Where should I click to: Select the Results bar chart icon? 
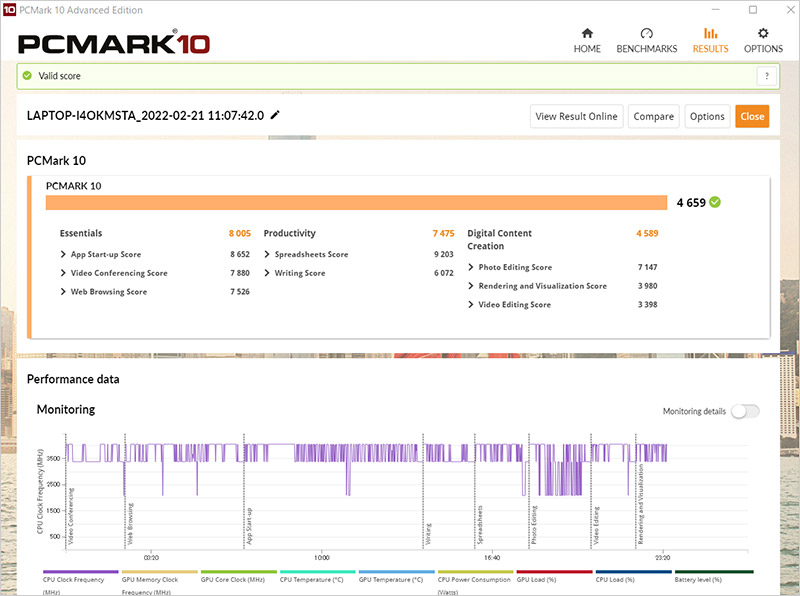coord(710,33)
